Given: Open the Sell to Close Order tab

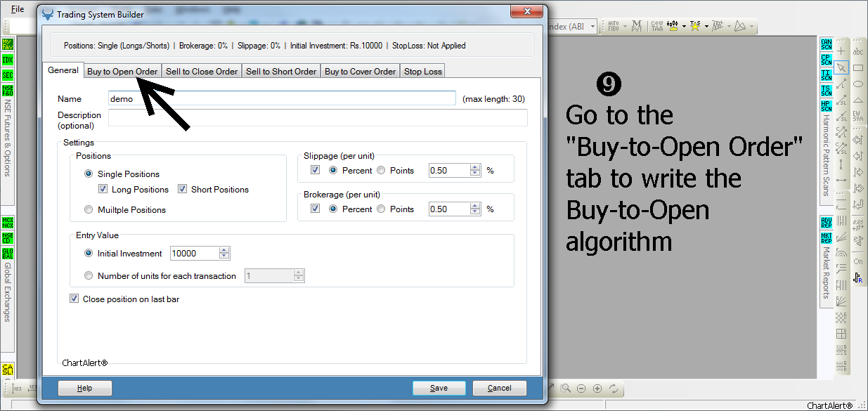Looking at the screenshot, I should pos(202,71).
